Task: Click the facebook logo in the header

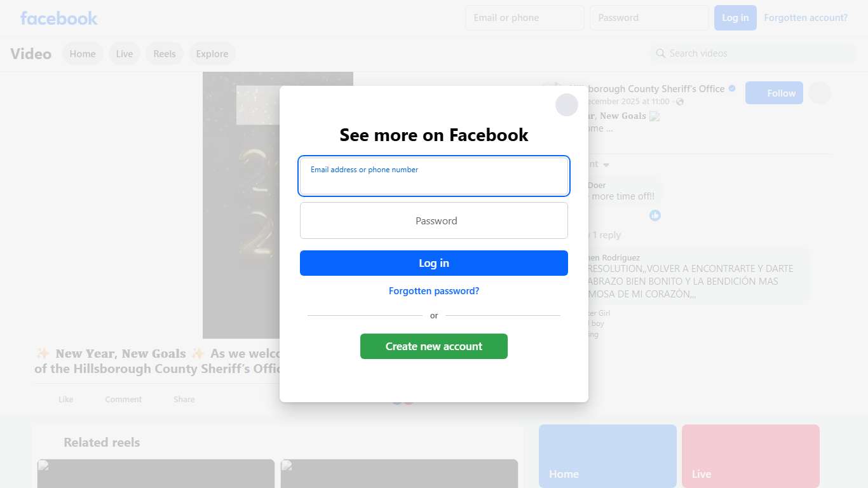Action: [x=58, y=18]
